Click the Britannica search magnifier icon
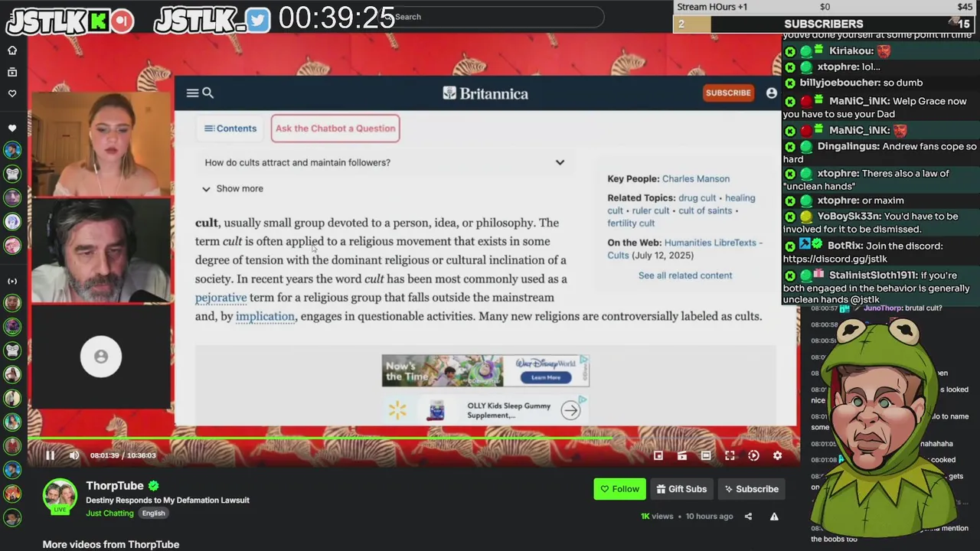This screenshot has width=980, height=551. coord(207,93)
